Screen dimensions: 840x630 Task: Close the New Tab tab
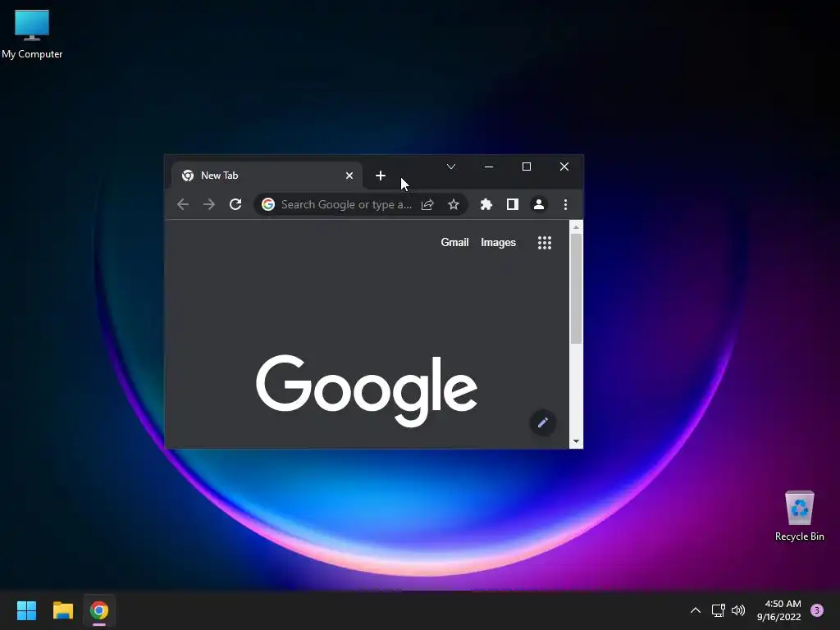pyautogui.click(x=349, y=176)
